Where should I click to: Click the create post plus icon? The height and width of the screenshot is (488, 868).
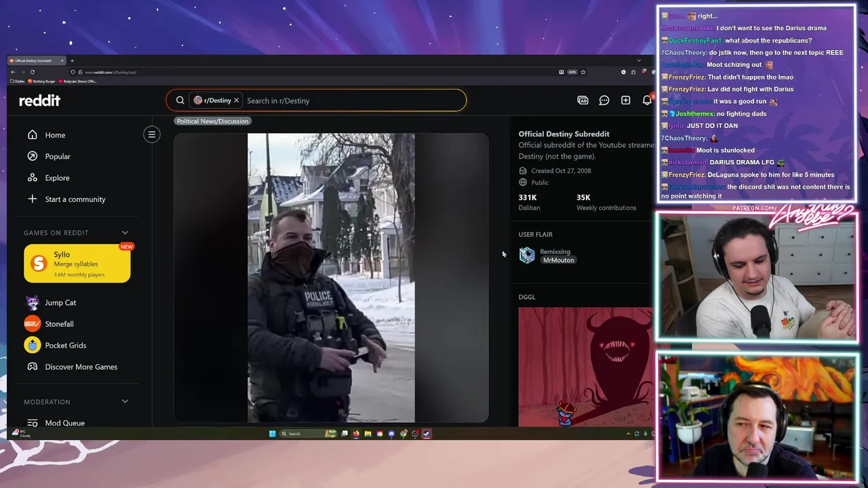point(625,100)
